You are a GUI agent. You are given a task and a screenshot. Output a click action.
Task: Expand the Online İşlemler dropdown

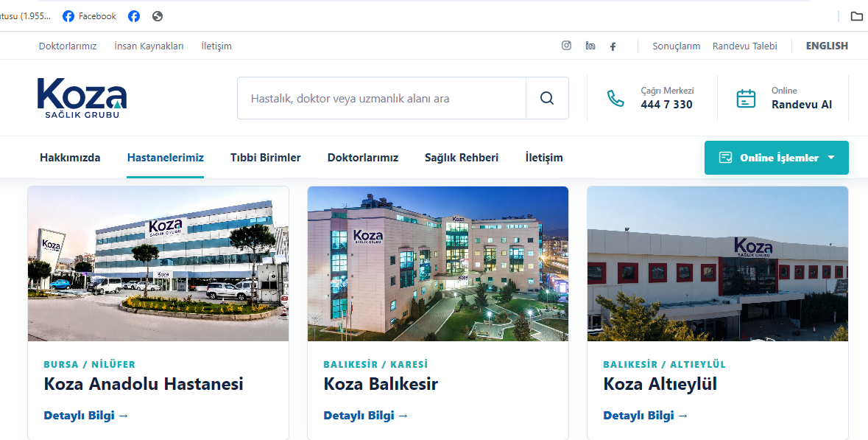click(776, 158)
